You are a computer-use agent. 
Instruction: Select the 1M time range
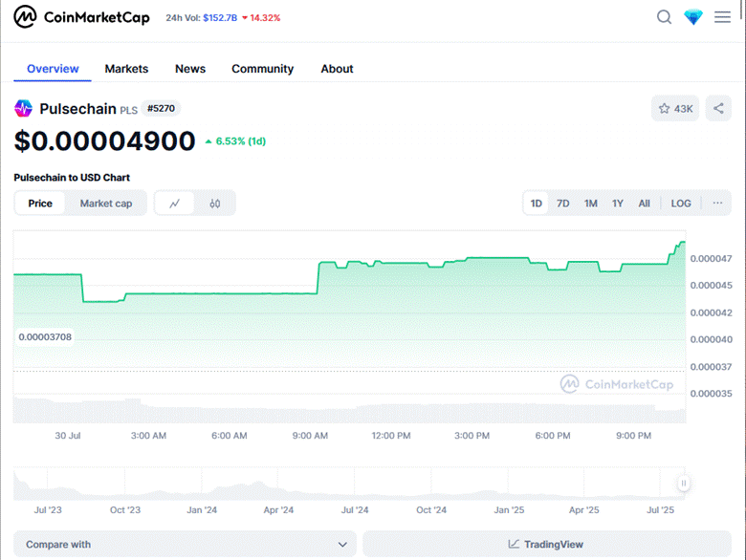point(590,204)
